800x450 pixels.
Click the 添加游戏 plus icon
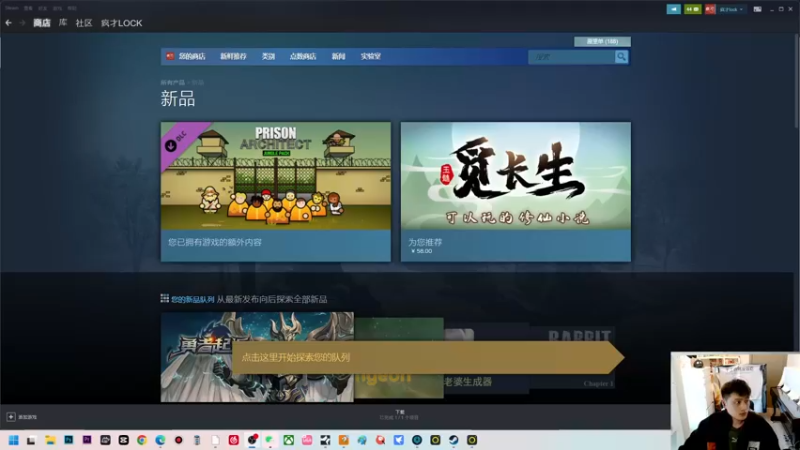pyautogui.click(x=11, y=417)
